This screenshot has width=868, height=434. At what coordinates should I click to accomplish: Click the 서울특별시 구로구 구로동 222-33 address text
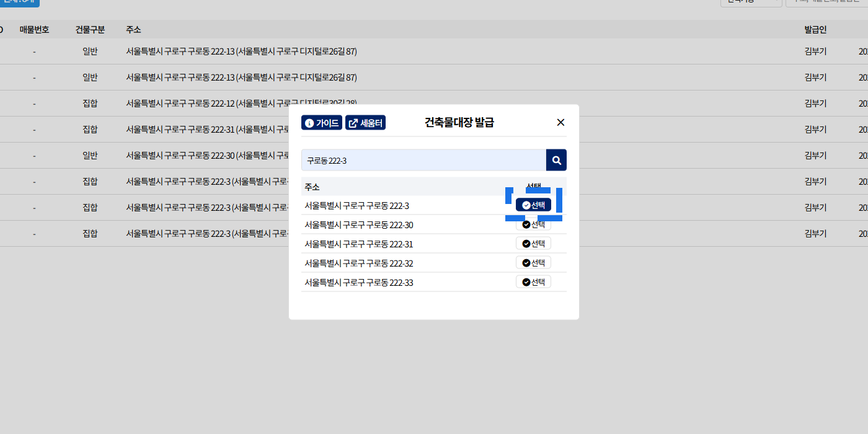click(358, 283)
